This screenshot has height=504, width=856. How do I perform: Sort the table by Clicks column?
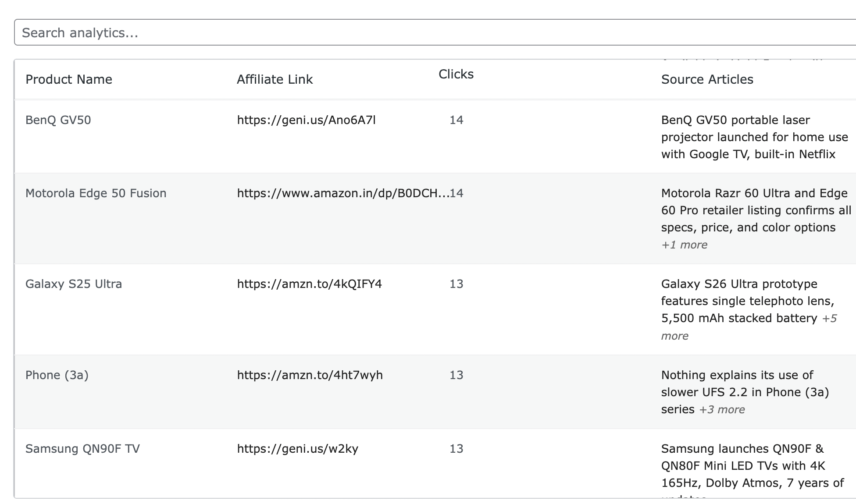pyautogui.click(x=455, y=75)
